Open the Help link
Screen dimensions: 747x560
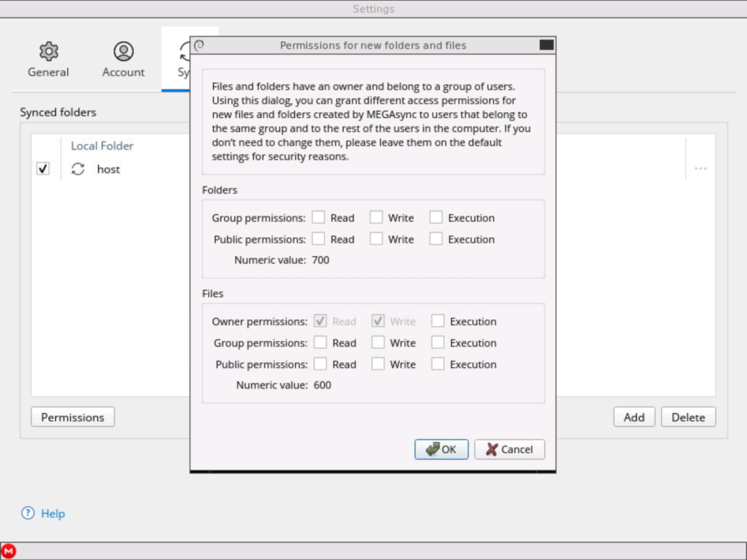tap(53, 514)
